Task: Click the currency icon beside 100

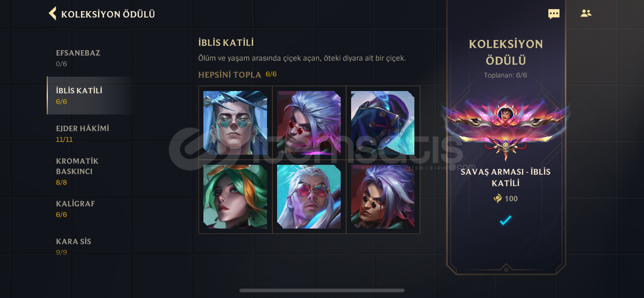Action: click(x=498, y=198)
